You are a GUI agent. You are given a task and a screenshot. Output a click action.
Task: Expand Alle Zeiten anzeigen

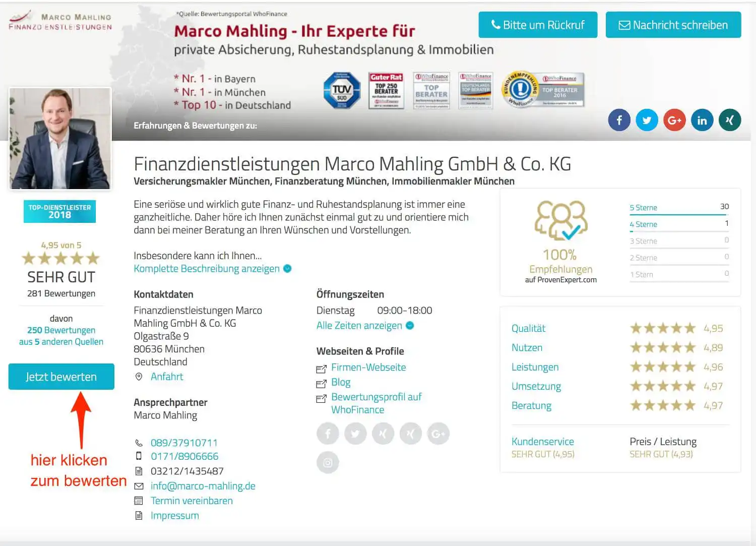click(x=359, y=326)
